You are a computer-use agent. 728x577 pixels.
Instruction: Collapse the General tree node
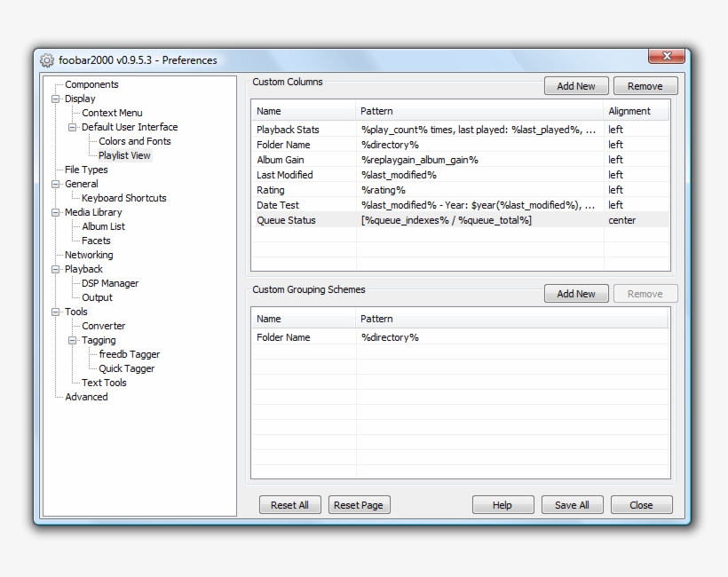(x=56, y=184)
